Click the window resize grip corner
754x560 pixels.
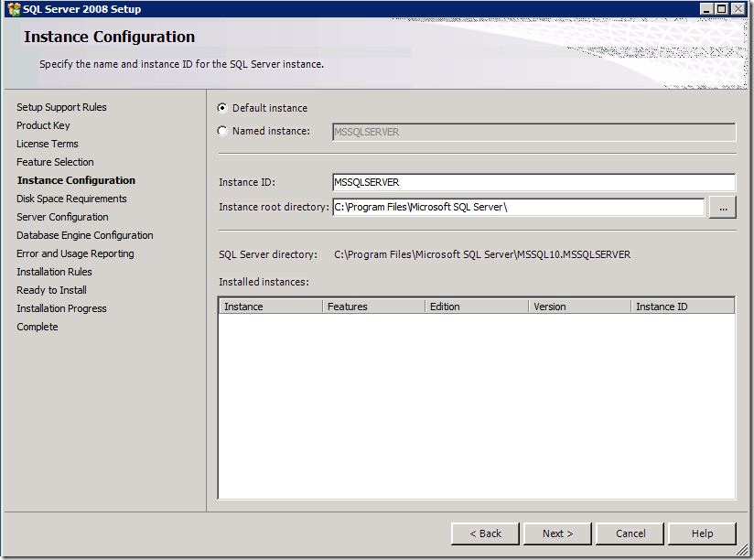tap(742, 550)
